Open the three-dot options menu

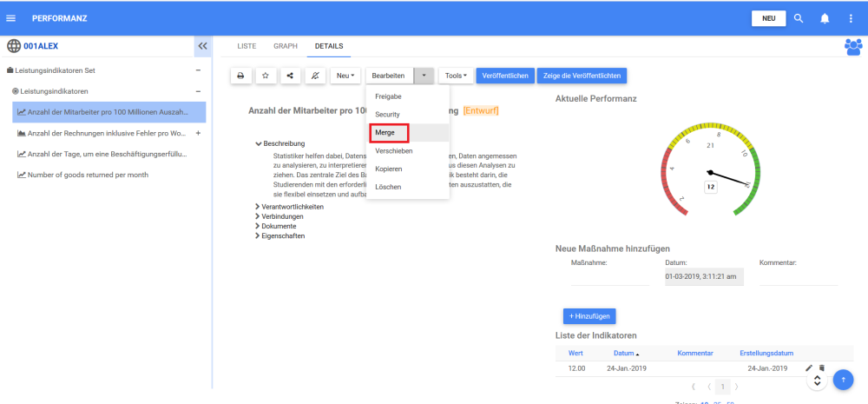tap(851, 18)
